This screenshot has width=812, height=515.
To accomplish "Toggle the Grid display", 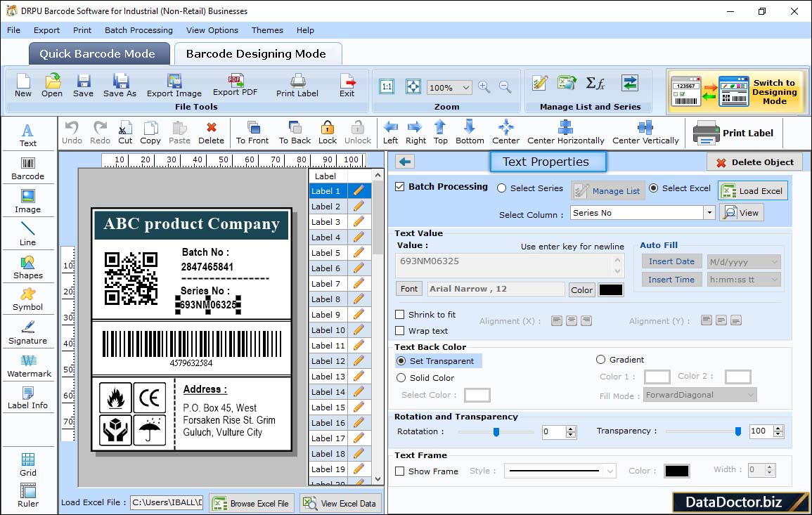I will click(28, 465).
